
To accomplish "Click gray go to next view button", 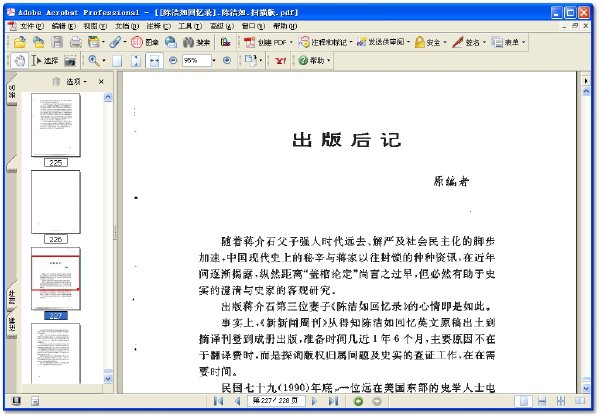I will [x=377, y=401].
